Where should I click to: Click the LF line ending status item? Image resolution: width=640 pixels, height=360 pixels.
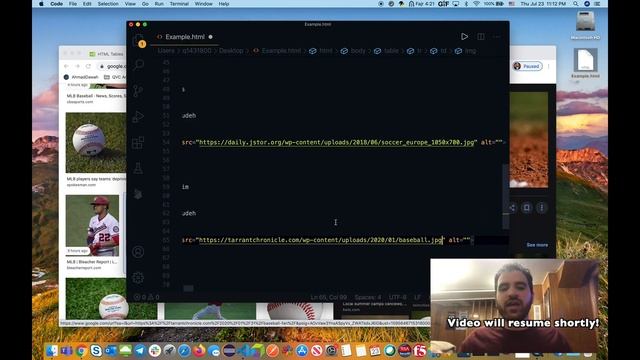click(417, 297)
